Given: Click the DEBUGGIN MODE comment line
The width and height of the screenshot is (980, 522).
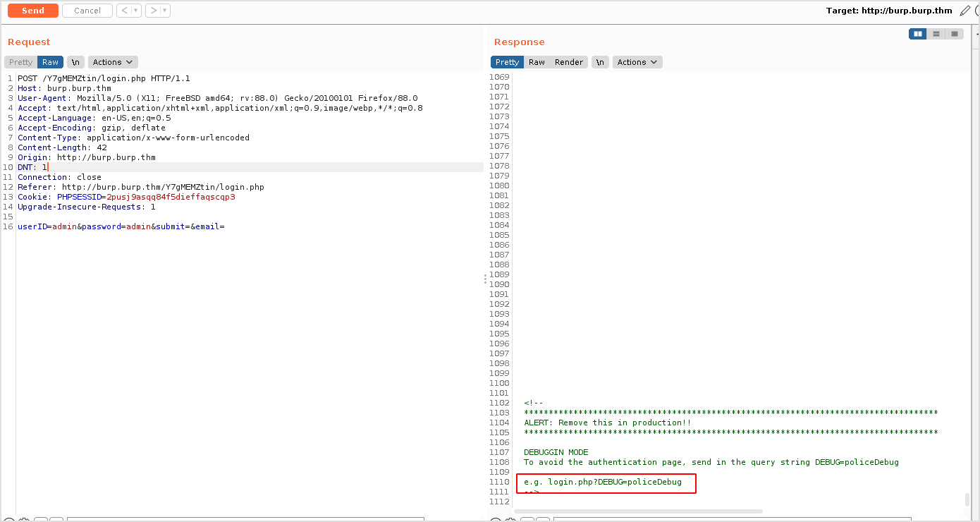Looking at the screenshot, I should pos(556,452).
